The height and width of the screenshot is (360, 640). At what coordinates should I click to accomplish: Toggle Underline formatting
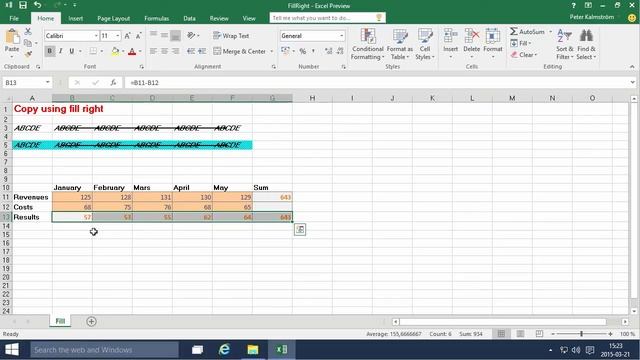(x=71, y=51)
